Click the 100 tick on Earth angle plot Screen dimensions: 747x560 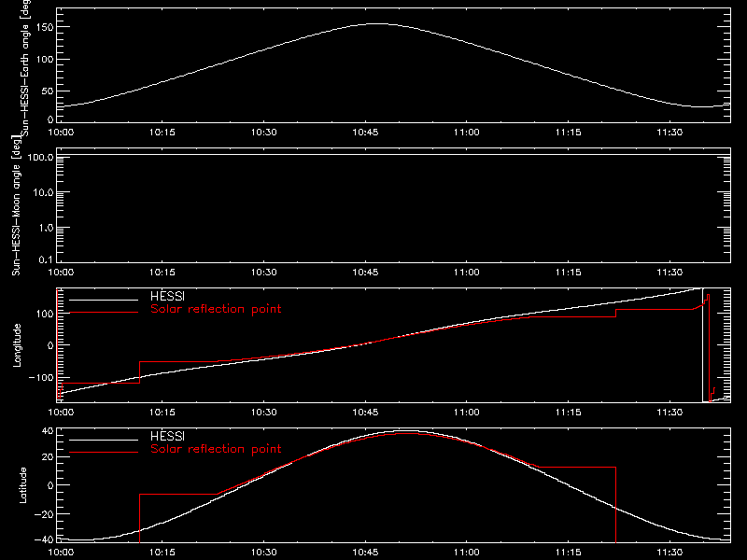(x=45, y=60)
